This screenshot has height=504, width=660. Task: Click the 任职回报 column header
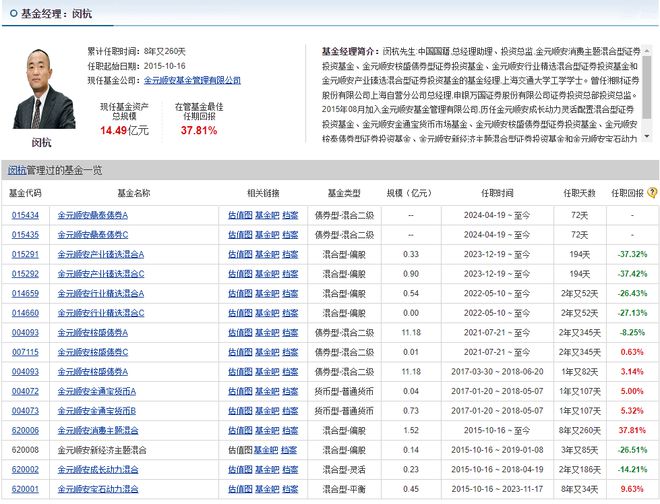pos(627,193)
